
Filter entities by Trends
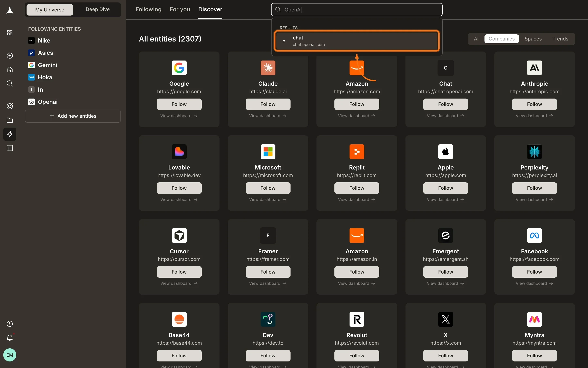point(560,39)
